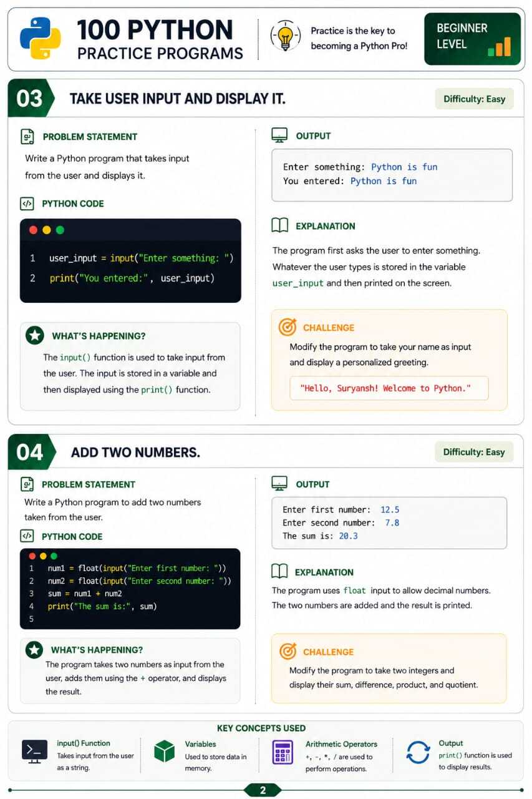The width and height of the screenshot is (532, 799).
Task: Click the star icon next to What's Happening in program 03
Action: point(35,335)
